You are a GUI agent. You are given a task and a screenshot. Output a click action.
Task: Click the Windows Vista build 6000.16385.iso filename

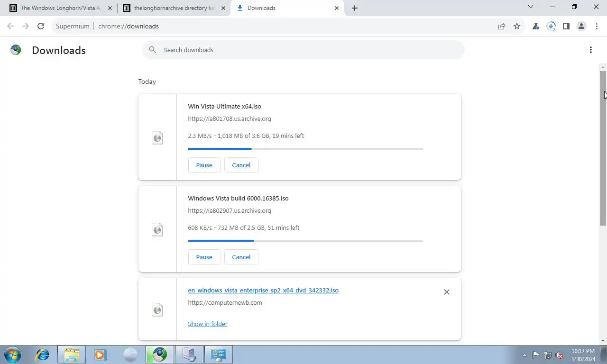click(238, 198)
